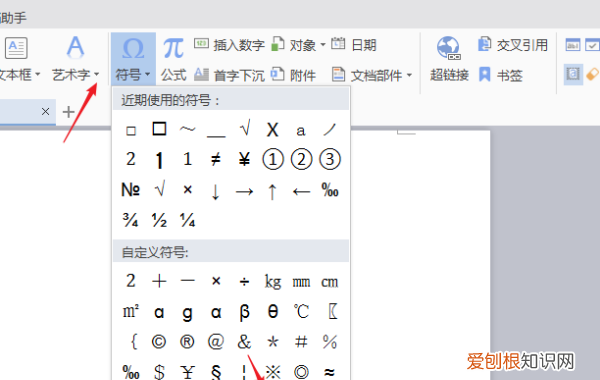The height and width of the screenshot is (380, 600).
Task: Insert the tilde ~ recent symbol
Action: click(188, 129)
